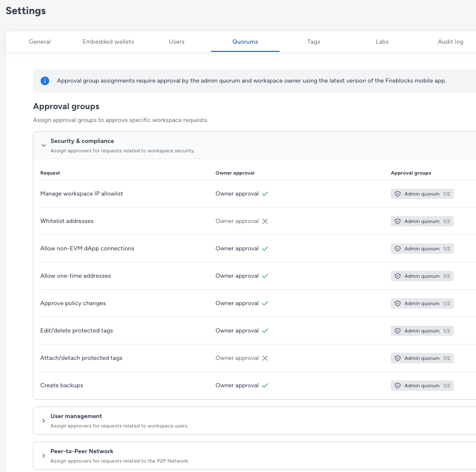Image resolution: width=476 pixels, height=472 pixels.
Task: Click 'Approve policy changes' request text
Action: pos(73,303)
